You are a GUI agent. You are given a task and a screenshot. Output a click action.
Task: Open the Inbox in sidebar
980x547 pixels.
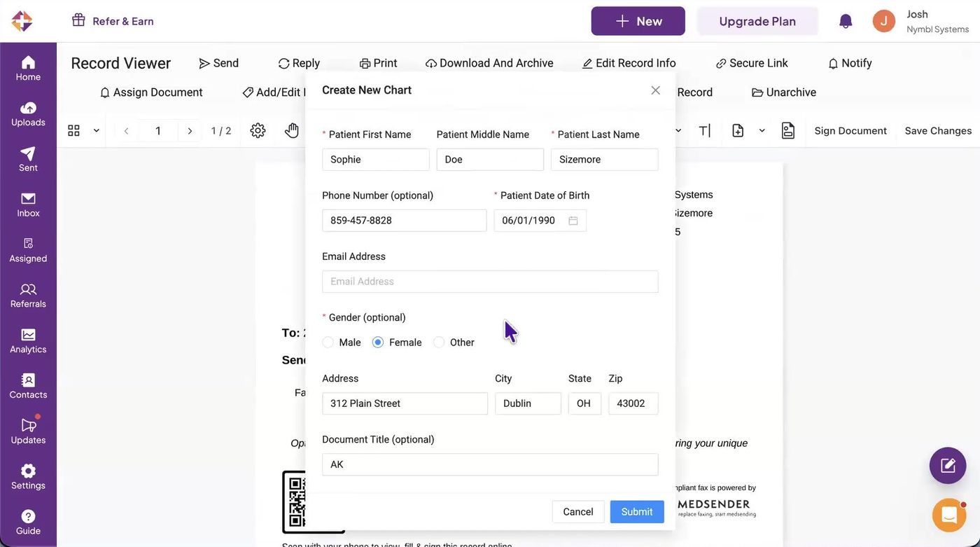tap(28, 205)
